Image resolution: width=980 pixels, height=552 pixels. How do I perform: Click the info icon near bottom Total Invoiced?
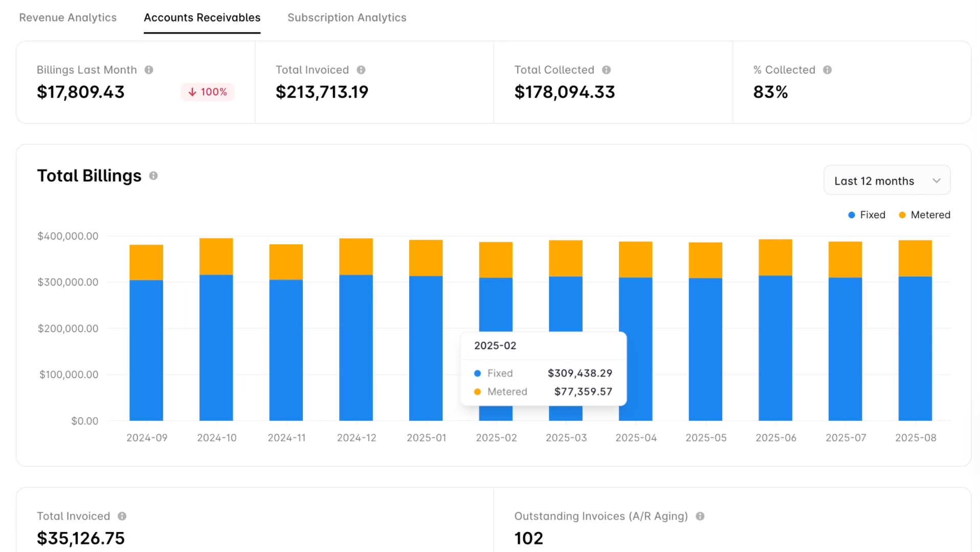(123, 516)
